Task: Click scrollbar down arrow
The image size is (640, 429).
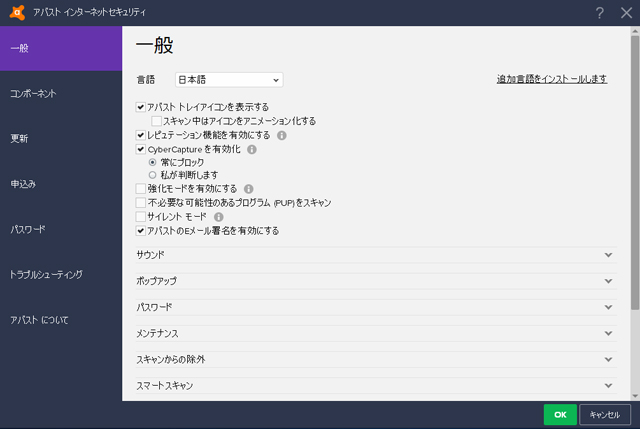Action: tap(635, 396)
